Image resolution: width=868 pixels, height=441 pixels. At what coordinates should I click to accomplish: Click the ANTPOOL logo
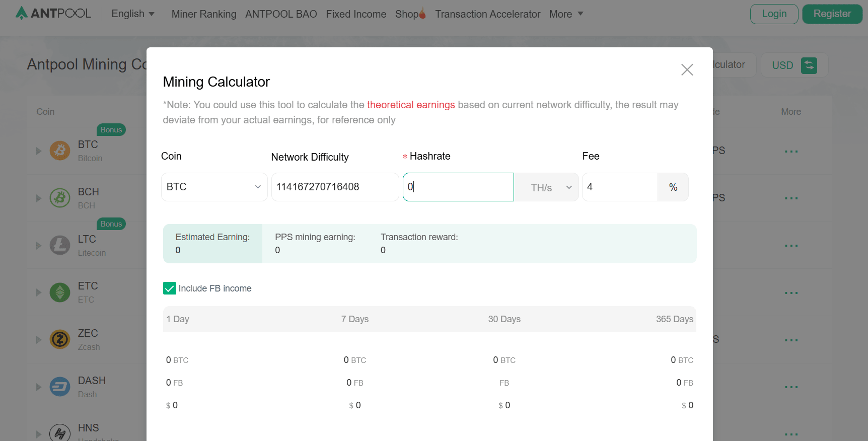click(x=53, y=13)
